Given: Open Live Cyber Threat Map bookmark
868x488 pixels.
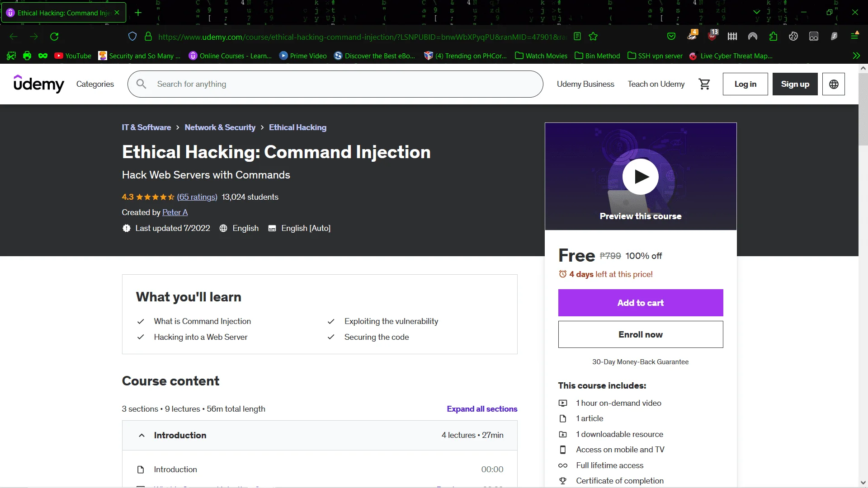Looking at the screenshot, I should coord(731,56).
